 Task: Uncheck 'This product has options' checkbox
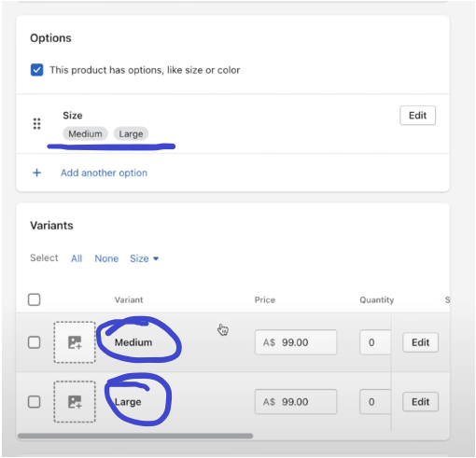point(36,70)
